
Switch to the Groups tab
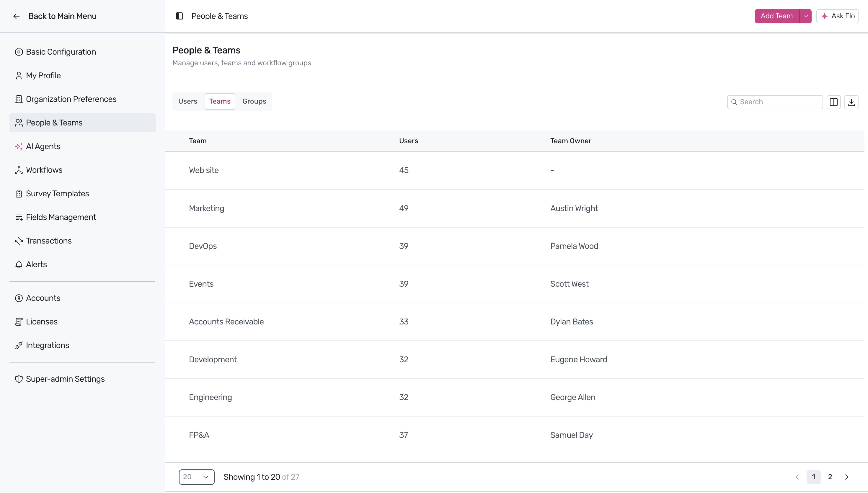point(254,101)
